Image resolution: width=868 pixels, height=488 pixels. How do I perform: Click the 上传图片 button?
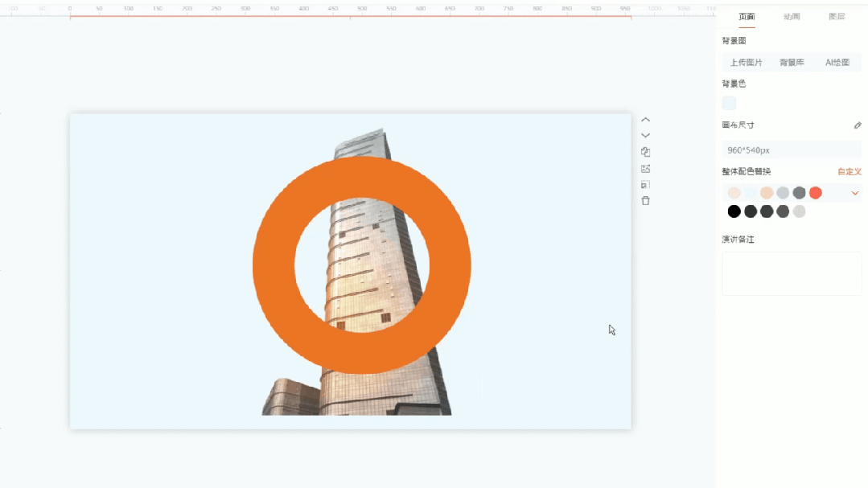coord(746,62)
